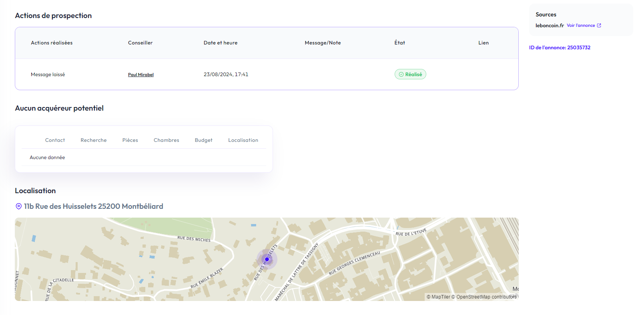
Task: Click the external link icon beside Voir l'annonce
Action: 599,26
